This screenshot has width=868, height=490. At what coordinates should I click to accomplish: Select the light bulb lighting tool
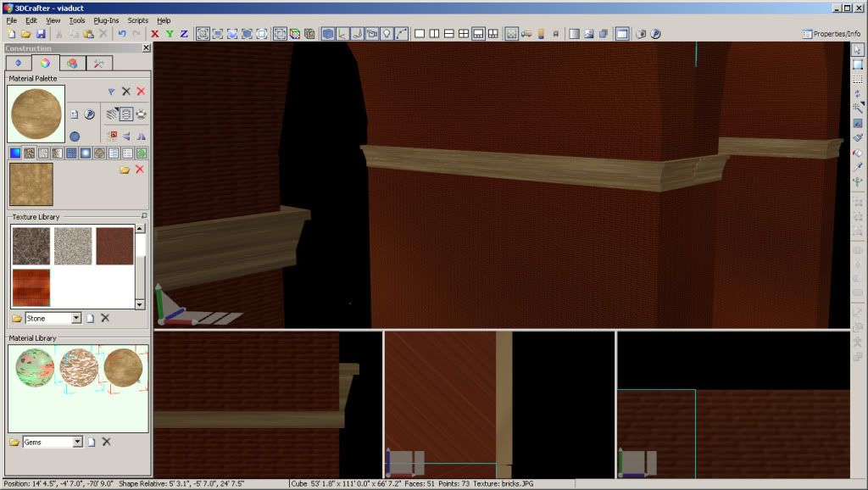coord(387,34)
